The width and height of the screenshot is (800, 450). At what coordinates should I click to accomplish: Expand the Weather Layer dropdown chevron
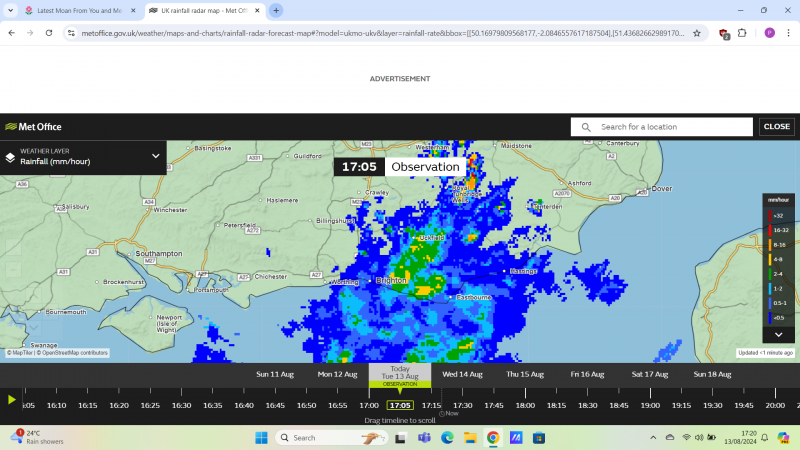pos(156,156)
